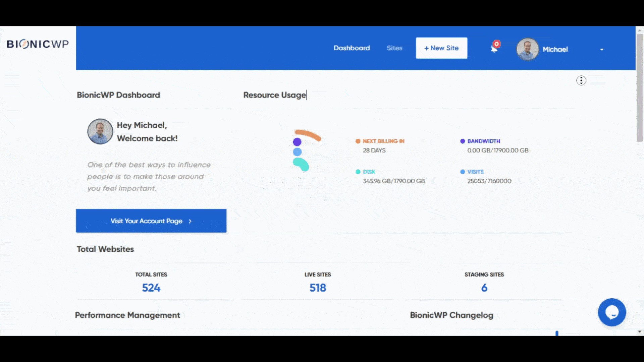Click the STAGING SITES label
The width and height of the screenshot is (644, 362).
point(484,275)
